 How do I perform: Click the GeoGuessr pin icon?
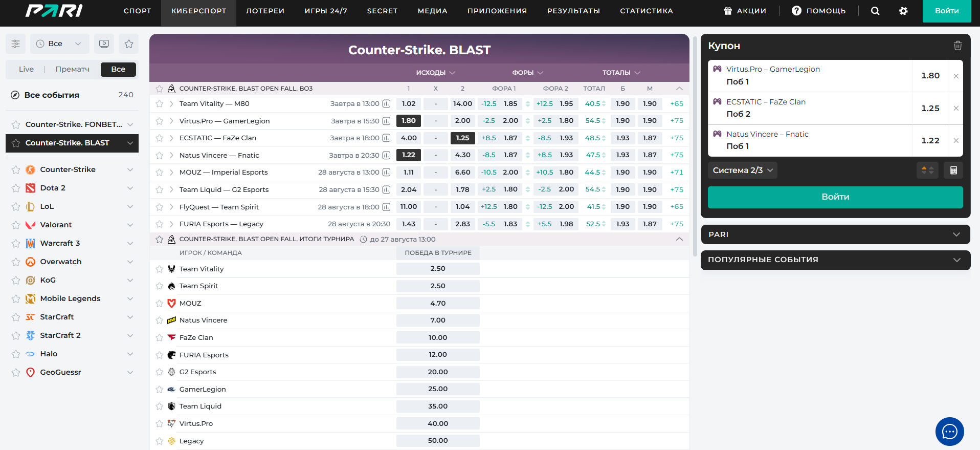pos(31,372)
